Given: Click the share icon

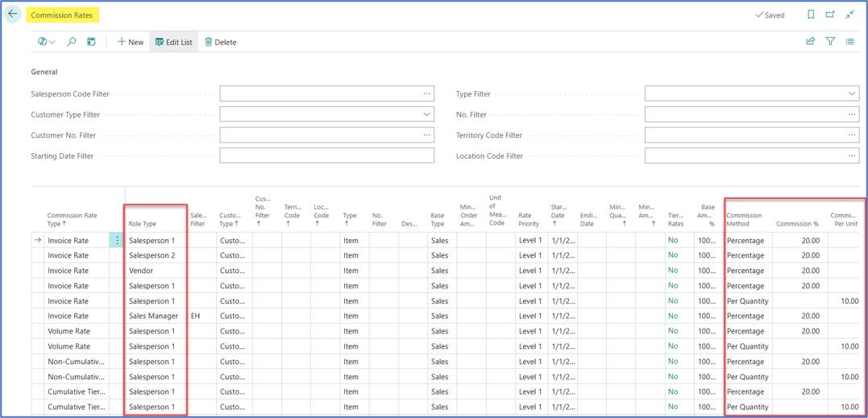Looking at the screenshot, I should (x=811, y=41).
